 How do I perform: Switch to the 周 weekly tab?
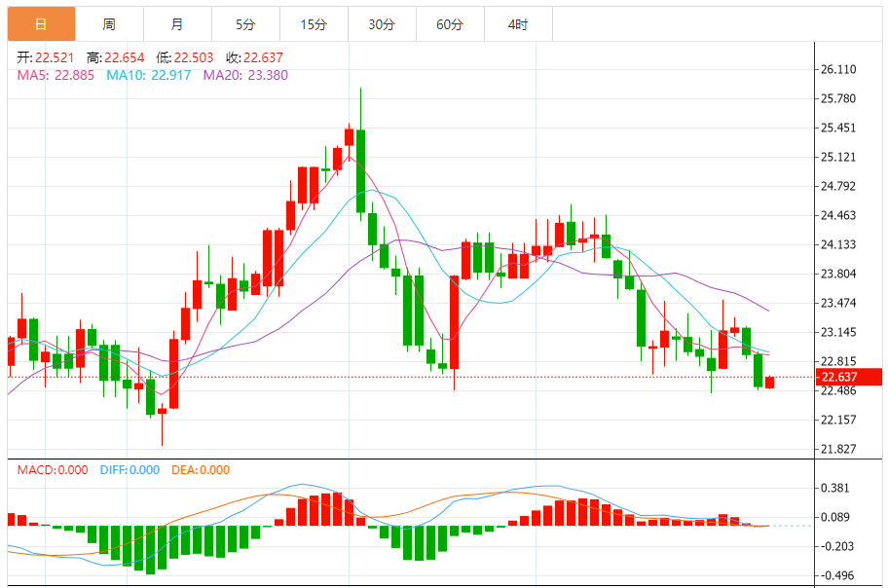click(109, 24)
